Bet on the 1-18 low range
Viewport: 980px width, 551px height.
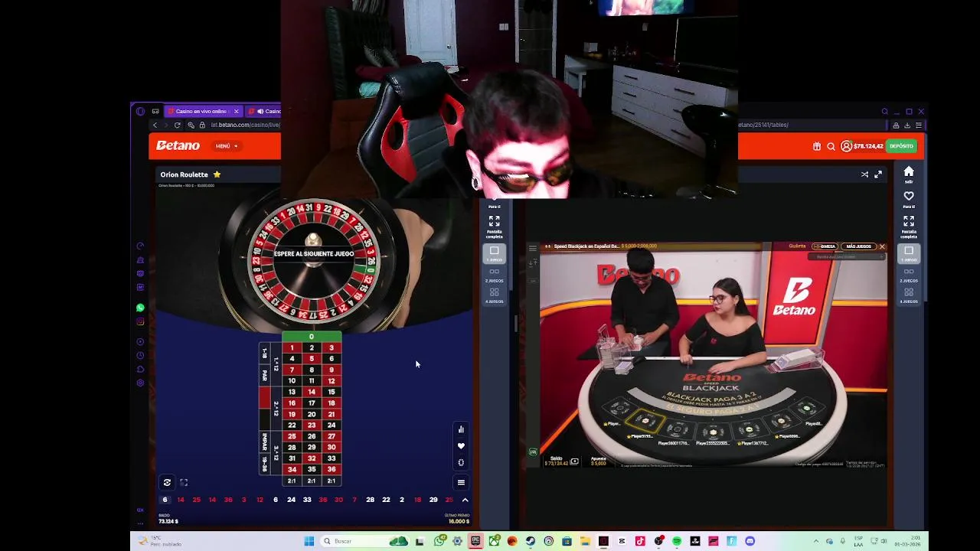[x=265, y=354]
